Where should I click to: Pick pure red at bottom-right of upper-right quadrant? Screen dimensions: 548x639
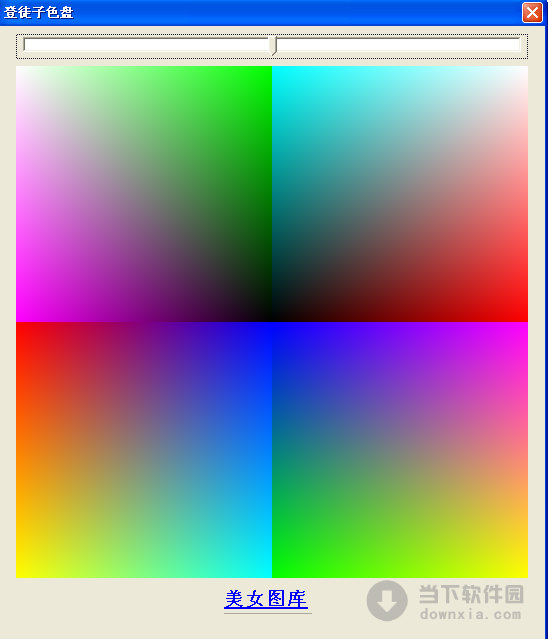coord(525,319)
